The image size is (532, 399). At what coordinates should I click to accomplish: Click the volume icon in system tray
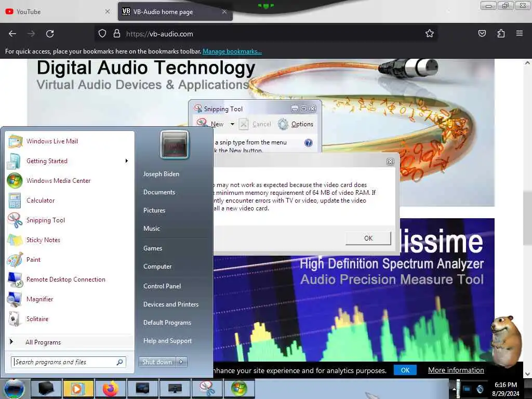(480, 389)
